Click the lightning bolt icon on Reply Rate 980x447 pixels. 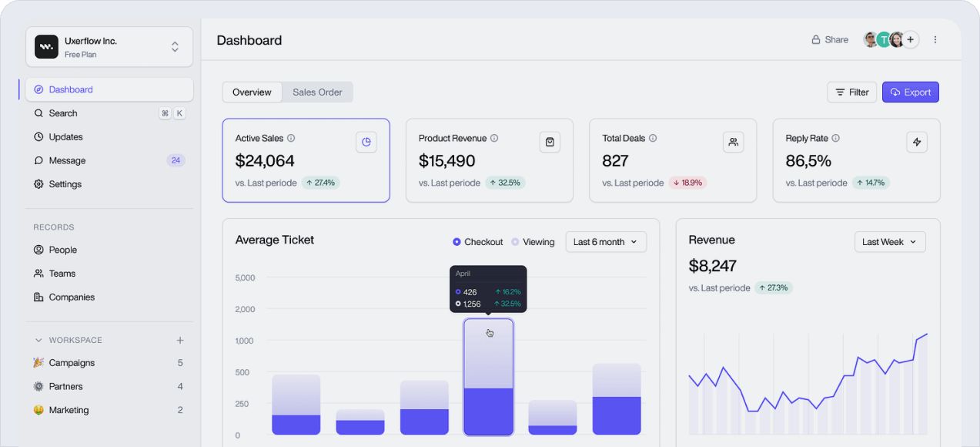point(916,142)
